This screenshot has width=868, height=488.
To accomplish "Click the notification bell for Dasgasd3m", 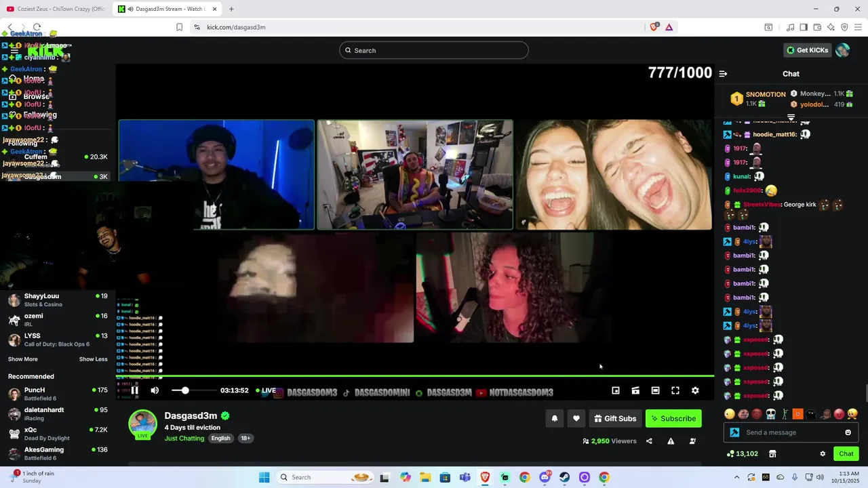I will point(555,419).
